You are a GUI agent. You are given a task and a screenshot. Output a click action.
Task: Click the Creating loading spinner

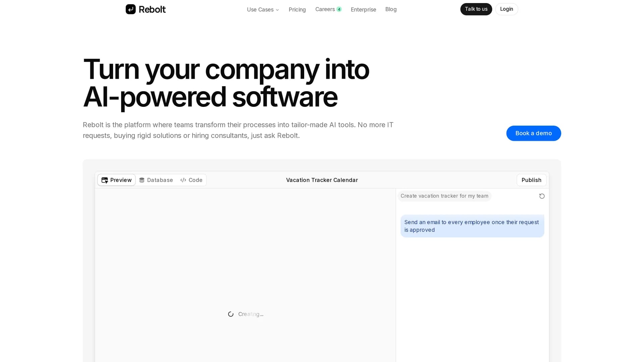pos(231,314)
